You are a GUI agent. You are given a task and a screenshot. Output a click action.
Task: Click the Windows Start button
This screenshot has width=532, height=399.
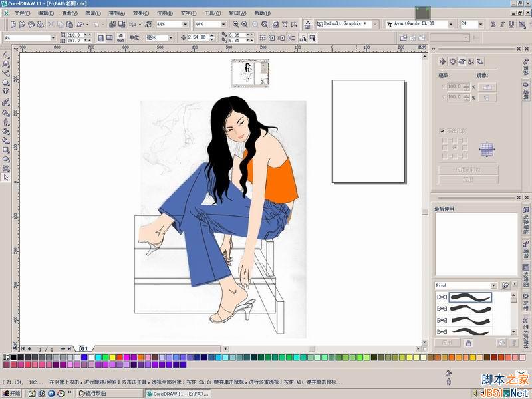coord(12,393)
